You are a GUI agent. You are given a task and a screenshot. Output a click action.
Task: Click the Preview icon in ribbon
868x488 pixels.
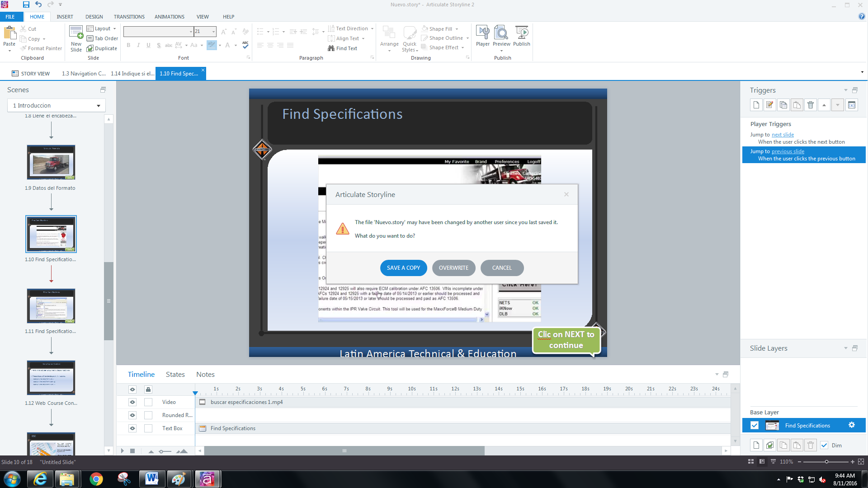click(x=501, y=33)
